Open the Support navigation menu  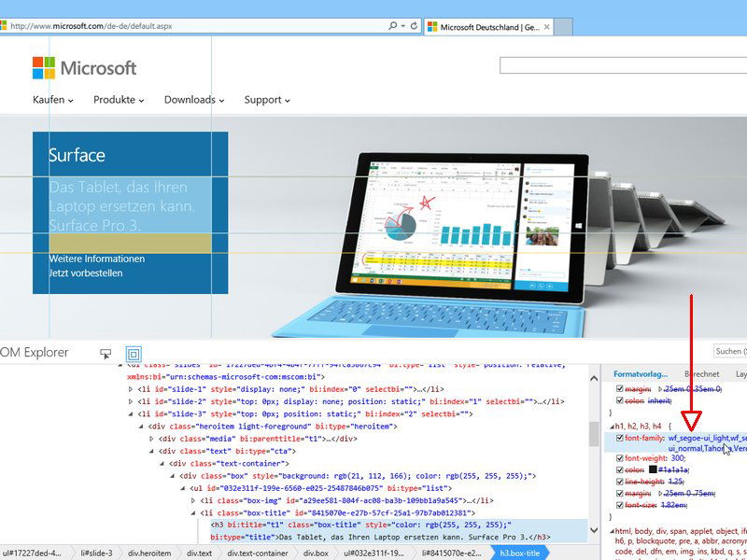pyautogui.click(x=267, y=100)
